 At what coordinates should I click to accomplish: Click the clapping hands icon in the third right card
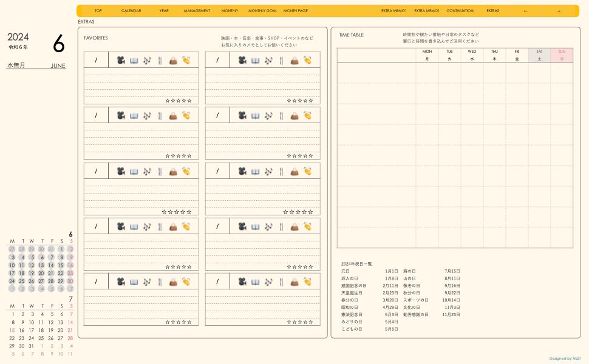(x=308, y=171)
